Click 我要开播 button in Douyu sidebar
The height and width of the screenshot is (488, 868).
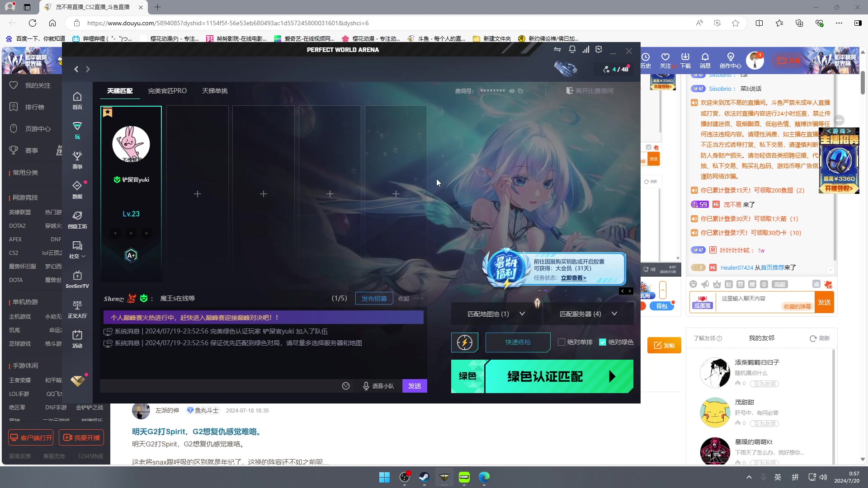pos(81,437)
